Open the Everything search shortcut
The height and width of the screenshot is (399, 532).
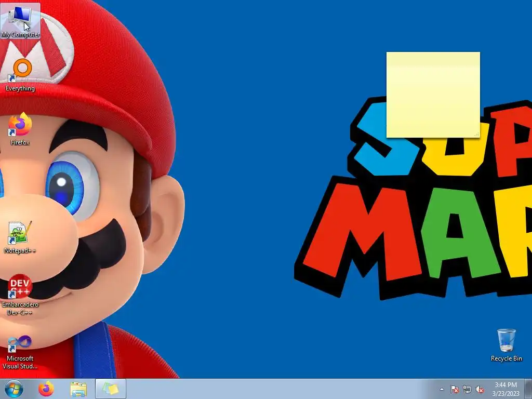tap(20, 75)
